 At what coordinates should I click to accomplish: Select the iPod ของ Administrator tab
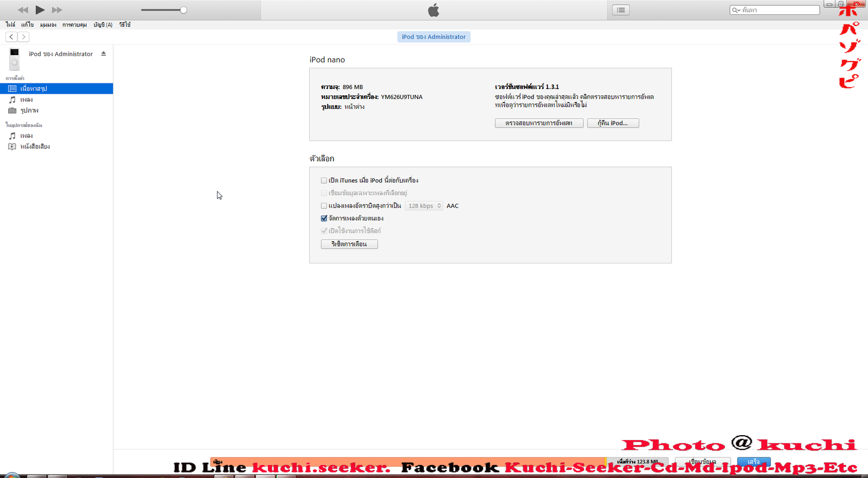(433, 37)
